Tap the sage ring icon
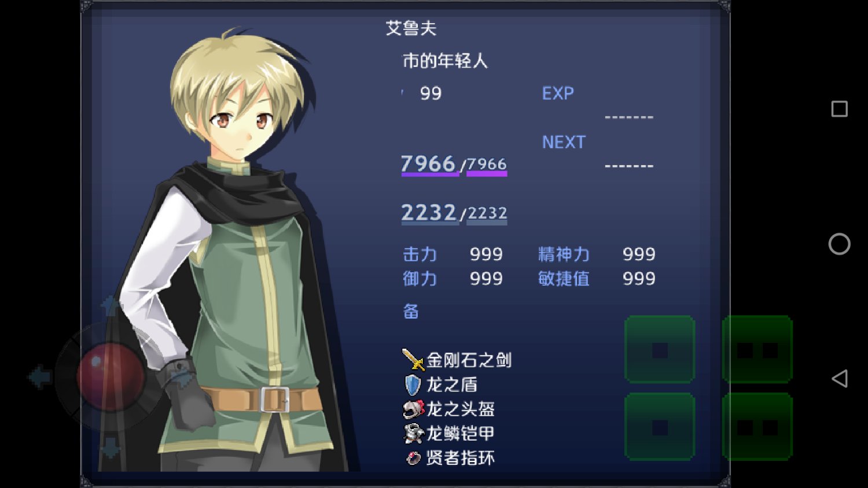The height and width of the screenshot is (488, 868). 413,458
